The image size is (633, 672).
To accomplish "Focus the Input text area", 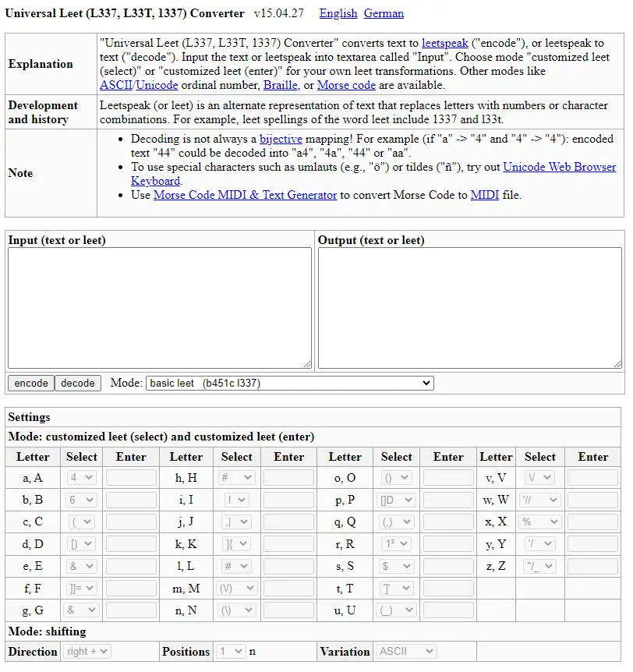I will pos(160,308).
